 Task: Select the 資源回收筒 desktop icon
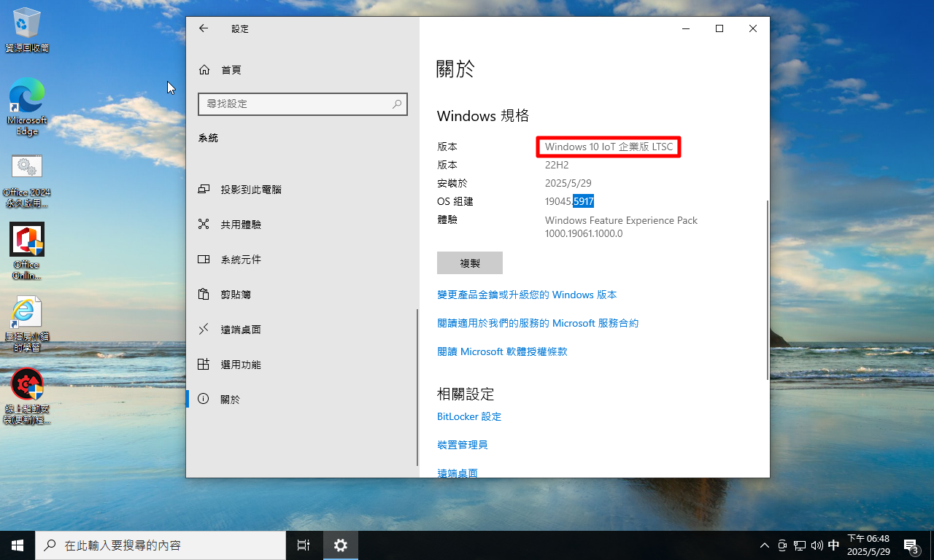pos(27,31)
